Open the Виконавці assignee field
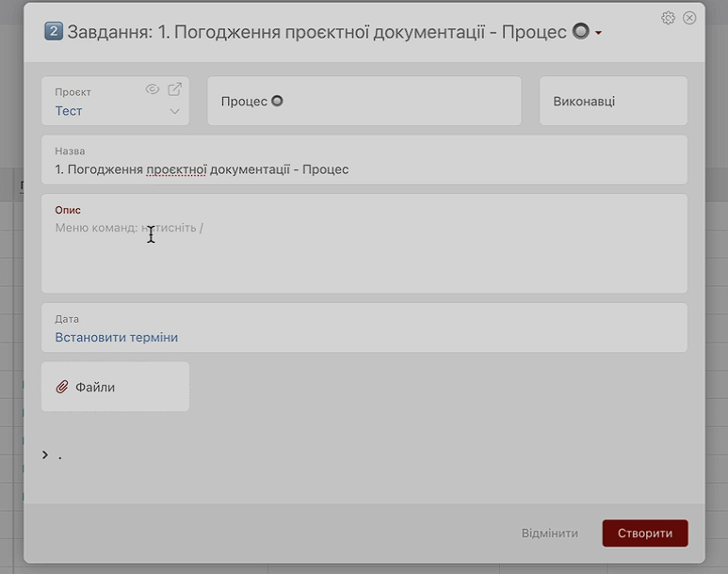Viewport: 728px width, 574px height. pyautogui.click(x=612, y=101)
